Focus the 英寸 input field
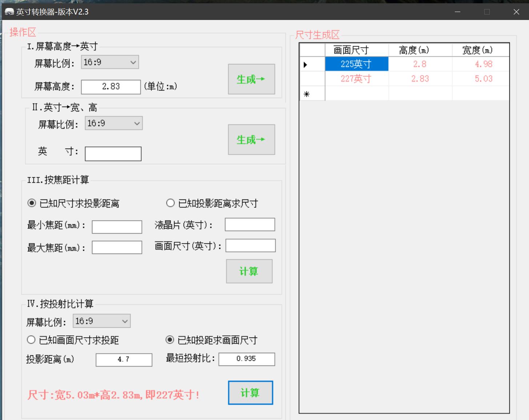This screenshot has width=529, height=420. [x=113, y=154]
